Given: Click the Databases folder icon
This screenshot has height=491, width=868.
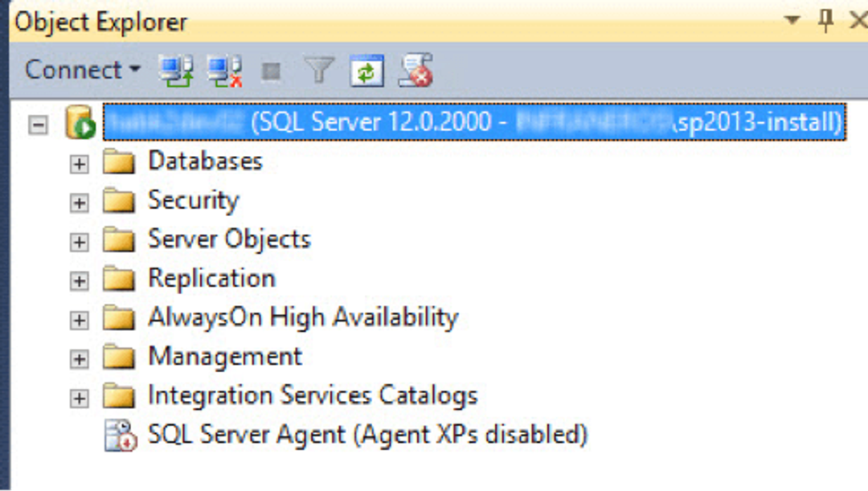Looking at the screenshot, I should [x=119, y=162].
